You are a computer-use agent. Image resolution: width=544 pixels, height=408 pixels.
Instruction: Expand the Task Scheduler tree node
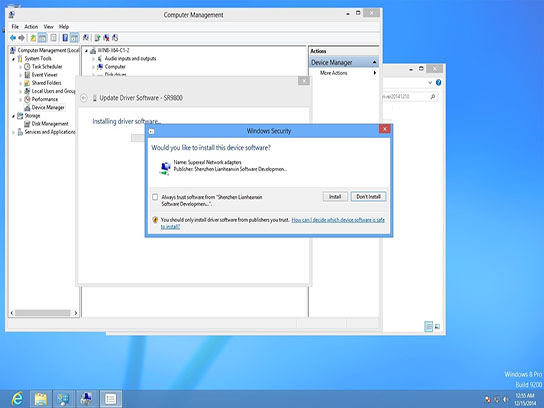(x=20, y=67)
